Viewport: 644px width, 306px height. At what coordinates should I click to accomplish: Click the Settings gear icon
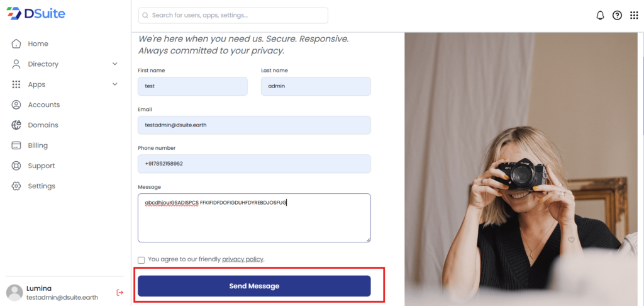(x=16, y=186)
